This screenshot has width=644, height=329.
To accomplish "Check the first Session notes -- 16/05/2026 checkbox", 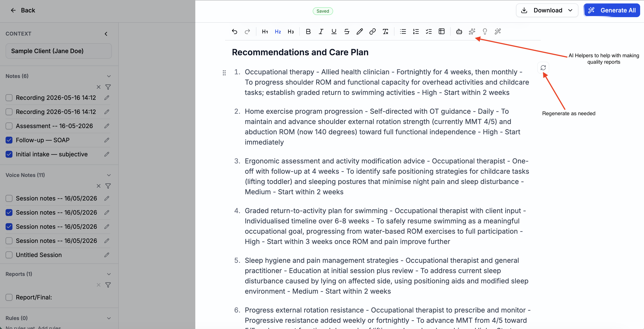I will click(9, 198).
